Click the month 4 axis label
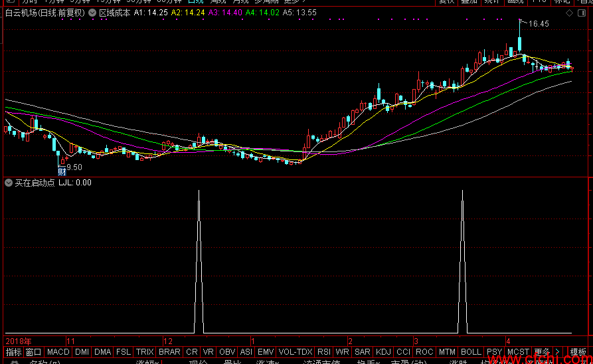The height and width of the screenshot is (364, 593). pos(508,341)
